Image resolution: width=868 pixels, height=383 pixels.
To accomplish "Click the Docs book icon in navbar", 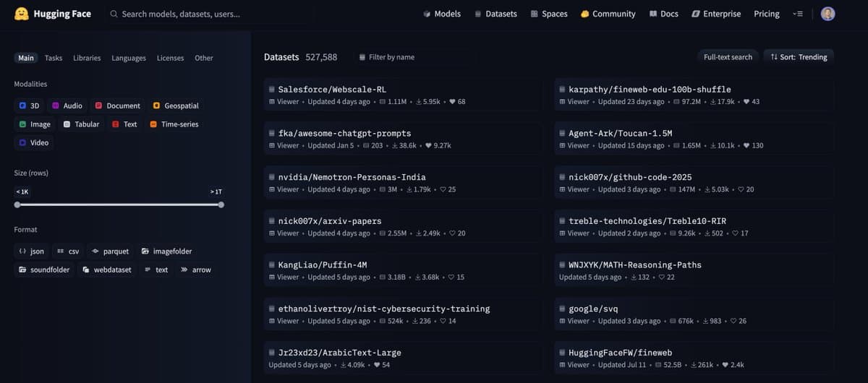I will [x=652, y=14].
